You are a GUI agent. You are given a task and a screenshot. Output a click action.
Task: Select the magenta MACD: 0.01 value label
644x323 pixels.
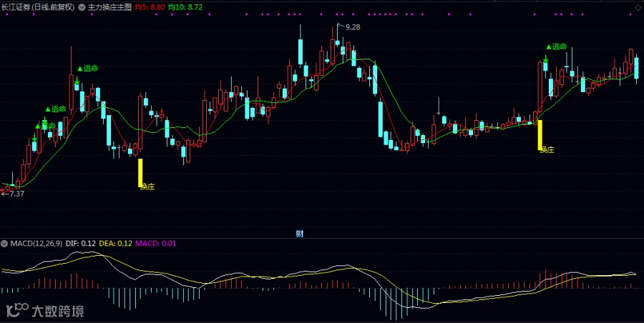coord(156,244)
